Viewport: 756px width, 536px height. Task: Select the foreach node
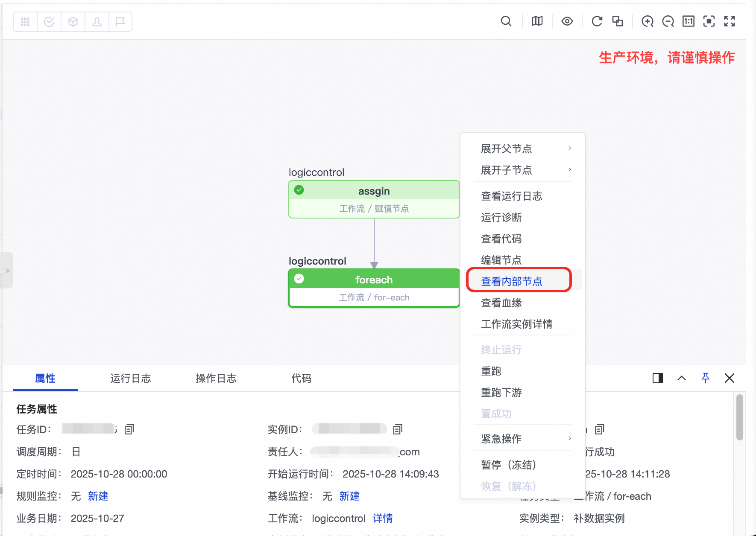point(374,288)
